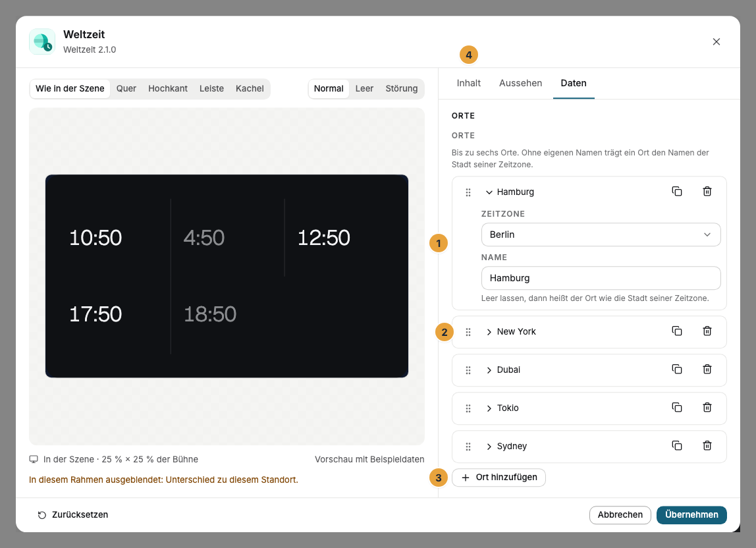Delete the Tokio location
Screen dimensions: 756x548
(x=707, y=407)
